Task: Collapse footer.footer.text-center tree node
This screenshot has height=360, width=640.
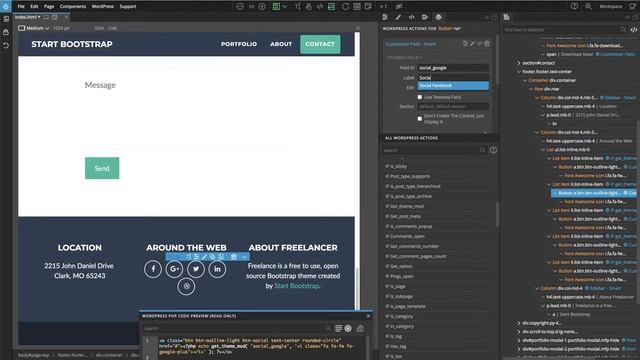Action: coord(519,72)
